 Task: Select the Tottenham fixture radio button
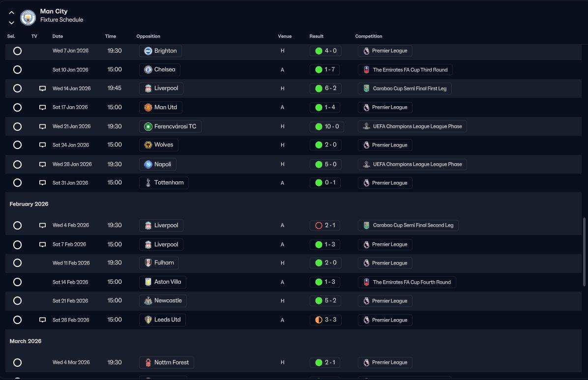pyautogui.click(x=17, y=183)
